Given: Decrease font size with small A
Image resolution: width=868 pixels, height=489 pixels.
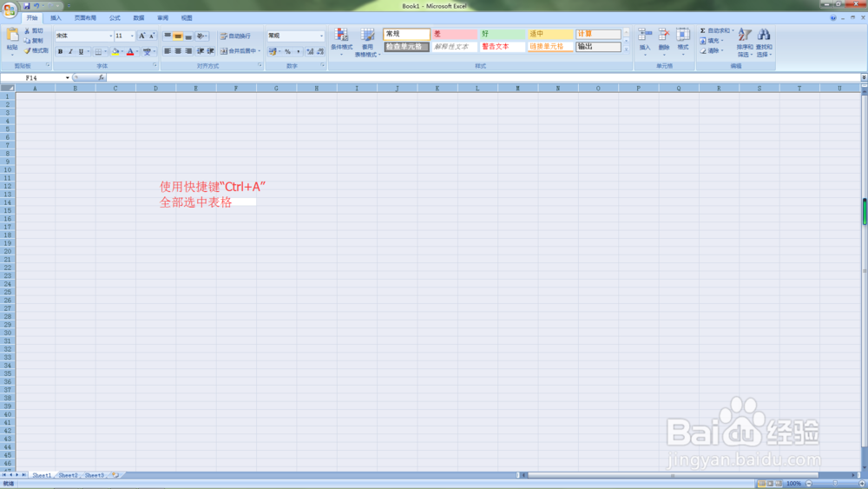Looking at the screenshot, I should click(x=152, y=36).
